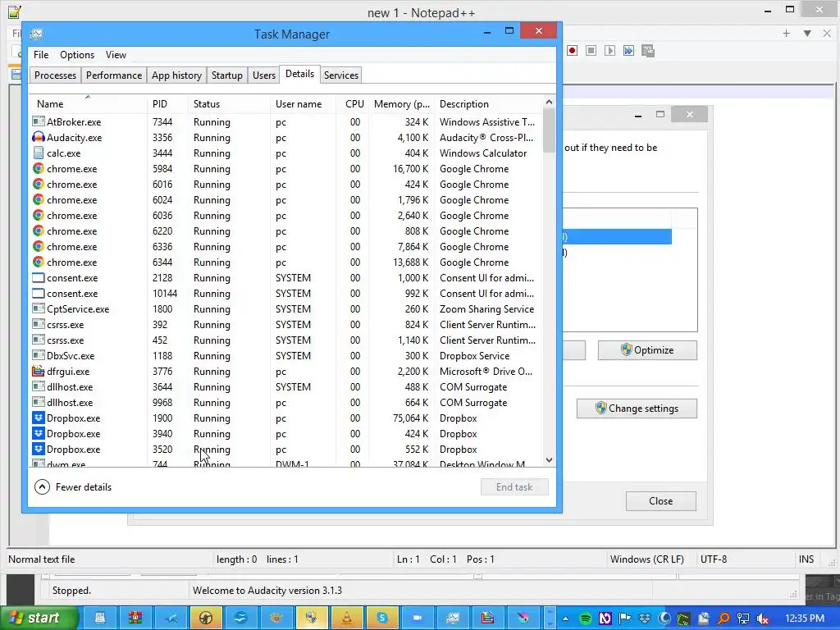Click Close button in the Optimize Drives window
The height and width of the screenshot is (630, 840).
click(660, 501)
